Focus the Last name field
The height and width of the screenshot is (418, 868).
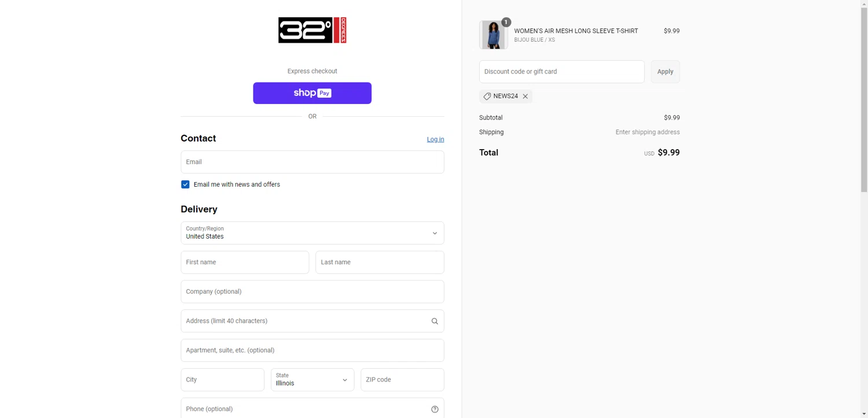[380, 262]
